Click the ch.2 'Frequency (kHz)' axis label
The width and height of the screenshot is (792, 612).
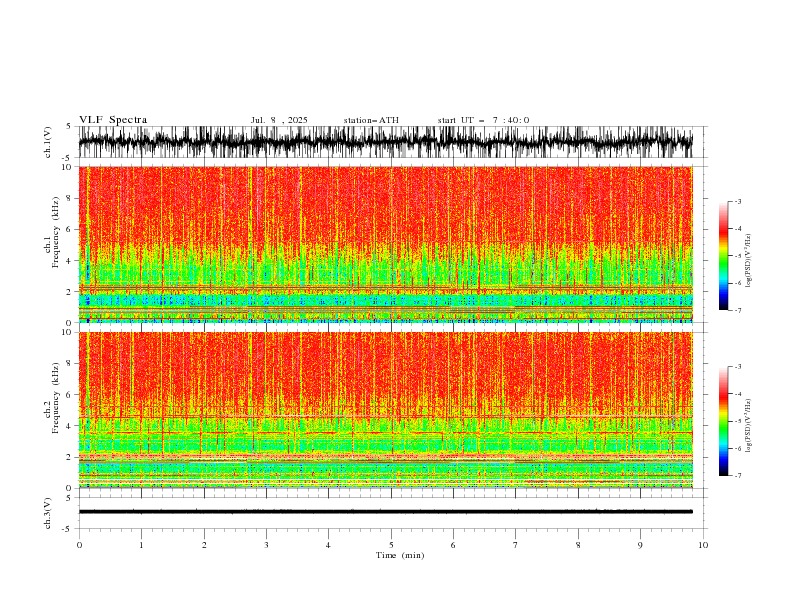click(x=55, y=398)
